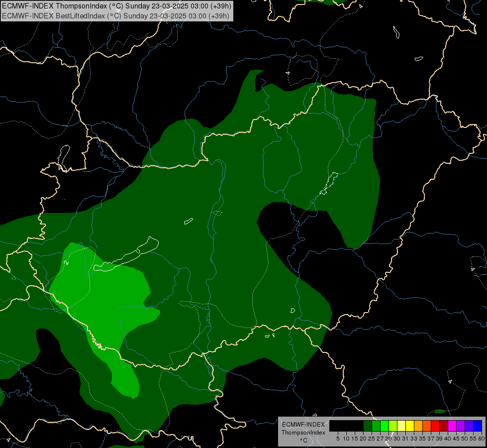
Task: Click the legend tick value '27'
Action: (380, 439)
